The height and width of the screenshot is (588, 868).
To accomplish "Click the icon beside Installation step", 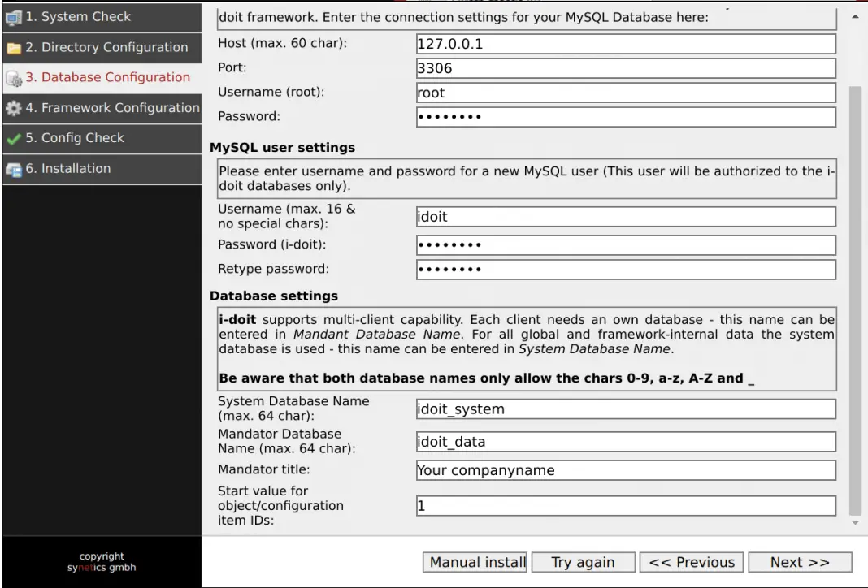I will click(x=14, y=169).
